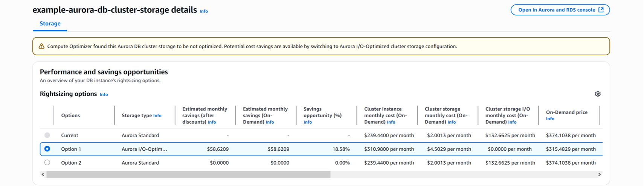Image resolution: width=644 pixels, height=186 pixels.
Task: Select the Current row radio button
Action: pos(47,135)
